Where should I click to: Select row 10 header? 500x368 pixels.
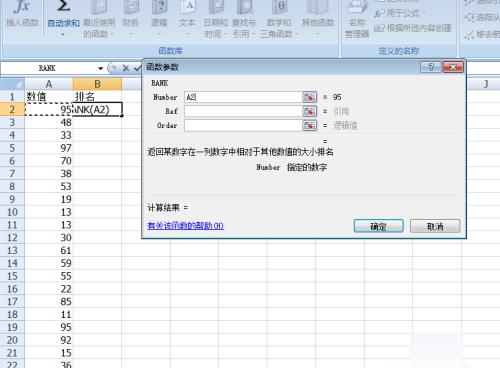[x=12, y=212]
